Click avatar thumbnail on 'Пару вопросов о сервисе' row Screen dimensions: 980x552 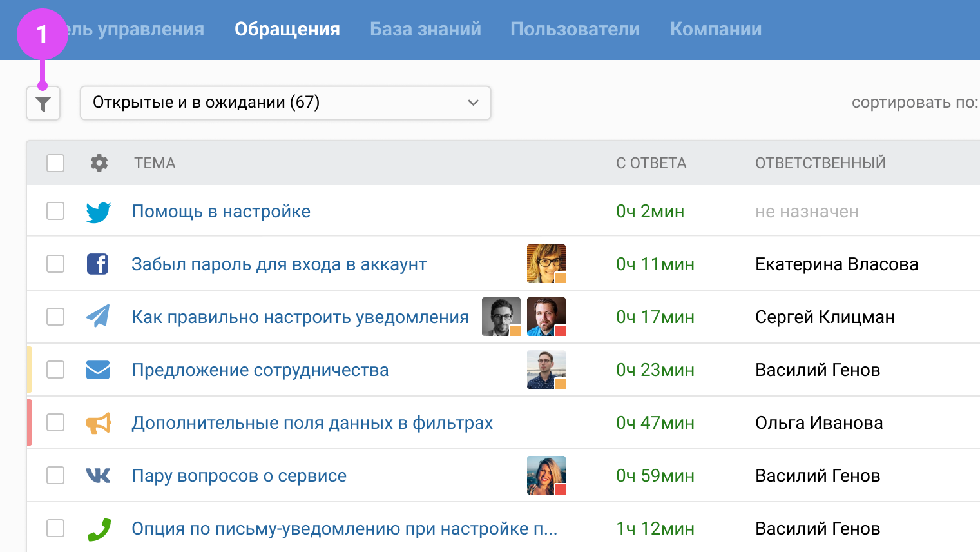pyautogui.click(x=546, y=475)
